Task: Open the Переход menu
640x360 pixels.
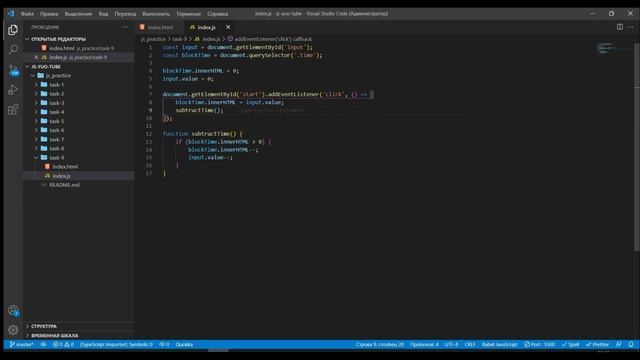Action: tap(125, 14)
